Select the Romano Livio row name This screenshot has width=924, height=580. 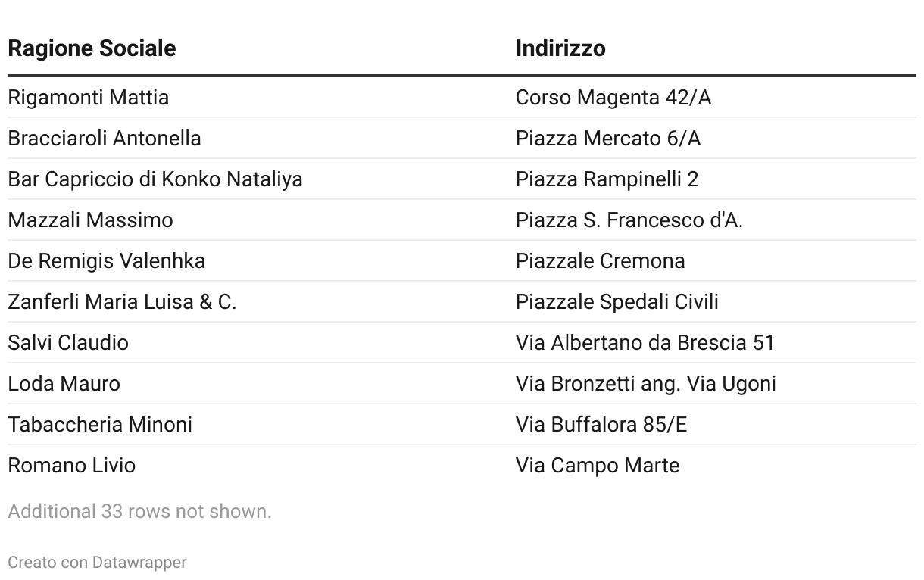click(72, 466)
